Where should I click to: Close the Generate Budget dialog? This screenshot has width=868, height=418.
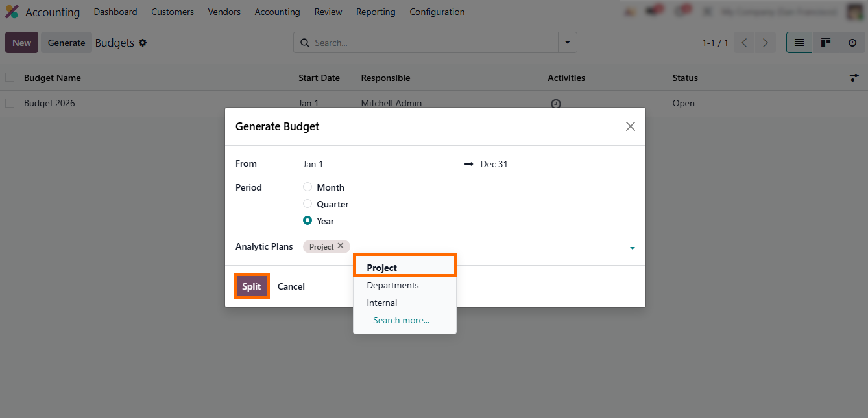[x=630, y=126]
